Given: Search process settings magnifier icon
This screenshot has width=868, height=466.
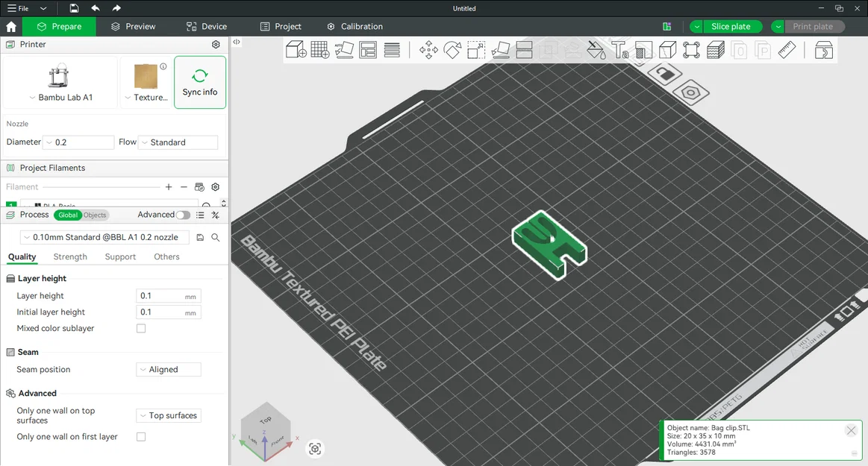Looking at the screenshot, I should point(216,237).
